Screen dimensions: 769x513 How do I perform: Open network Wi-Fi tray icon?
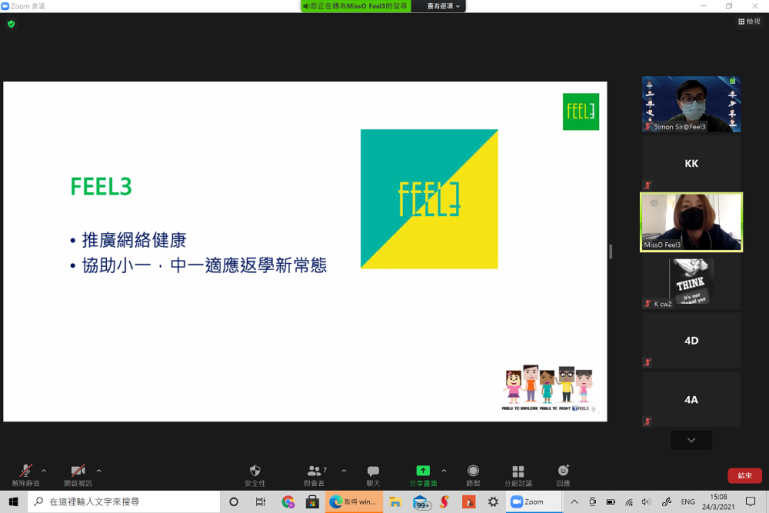629,502
